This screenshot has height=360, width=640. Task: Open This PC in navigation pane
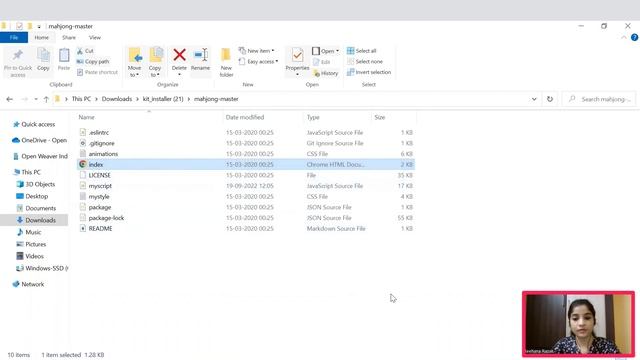pos(27,172)
